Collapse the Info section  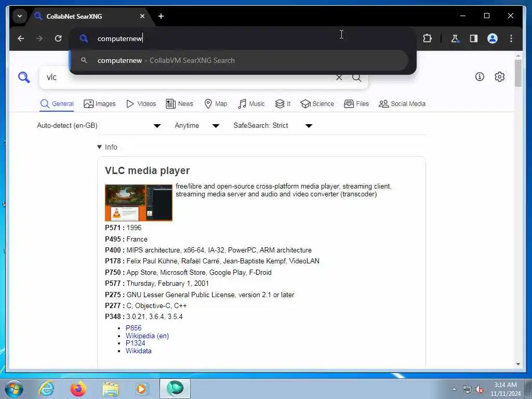coord(107,147)
